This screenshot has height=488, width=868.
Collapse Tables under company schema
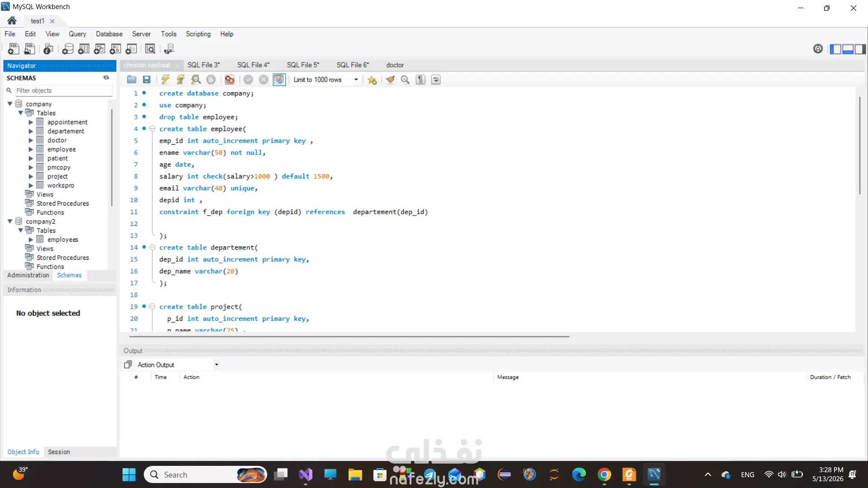(20, 113)
